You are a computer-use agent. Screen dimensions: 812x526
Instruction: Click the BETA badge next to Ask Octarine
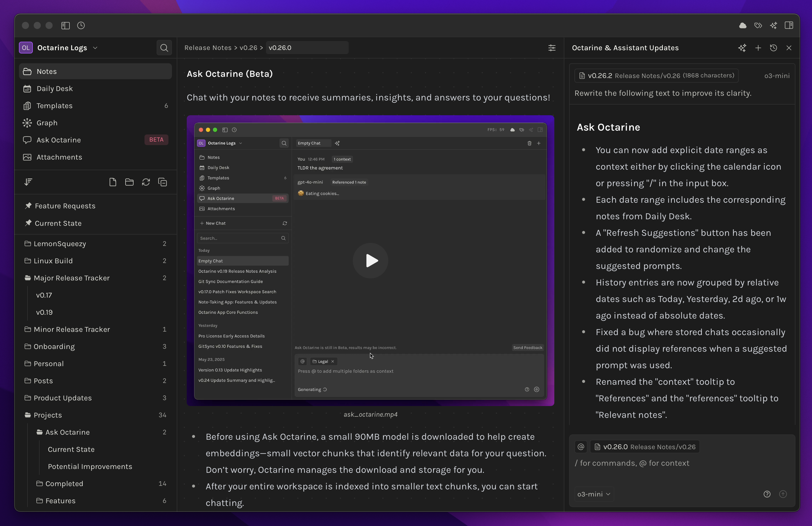point(156,140)
